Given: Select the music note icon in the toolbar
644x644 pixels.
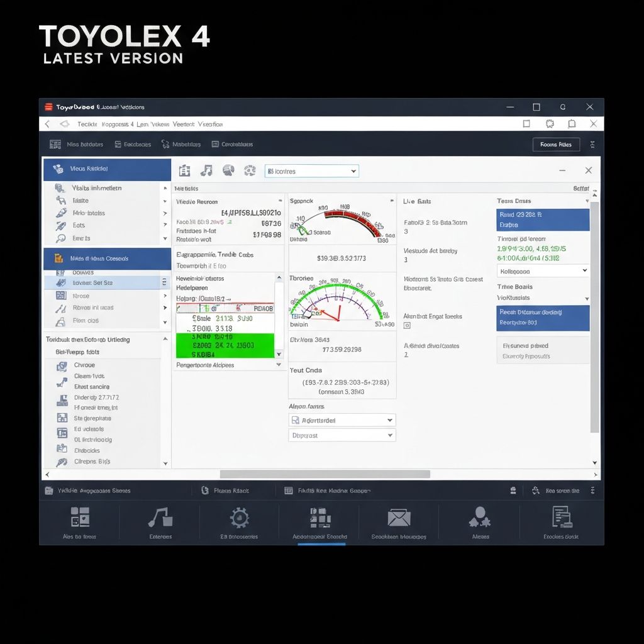Looking at the screenshot, I should pyautogui.click(x=206, y=170).
